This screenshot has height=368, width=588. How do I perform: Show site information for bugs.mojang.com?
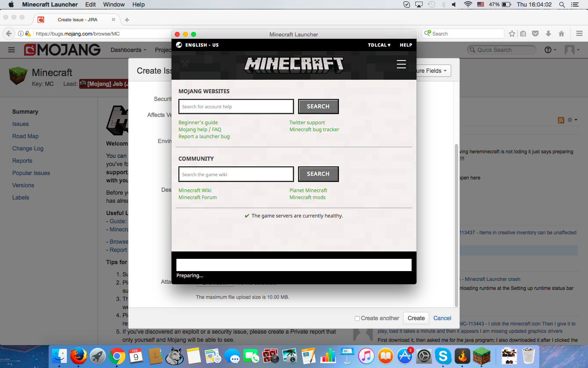pos(21,34)
